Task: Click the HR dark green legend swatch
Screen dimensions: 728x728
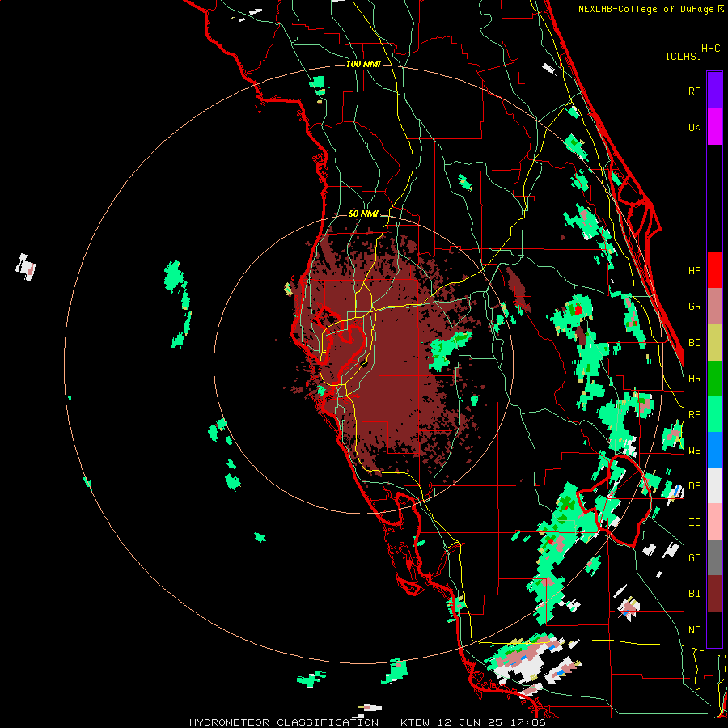Action: pos(714,378)
